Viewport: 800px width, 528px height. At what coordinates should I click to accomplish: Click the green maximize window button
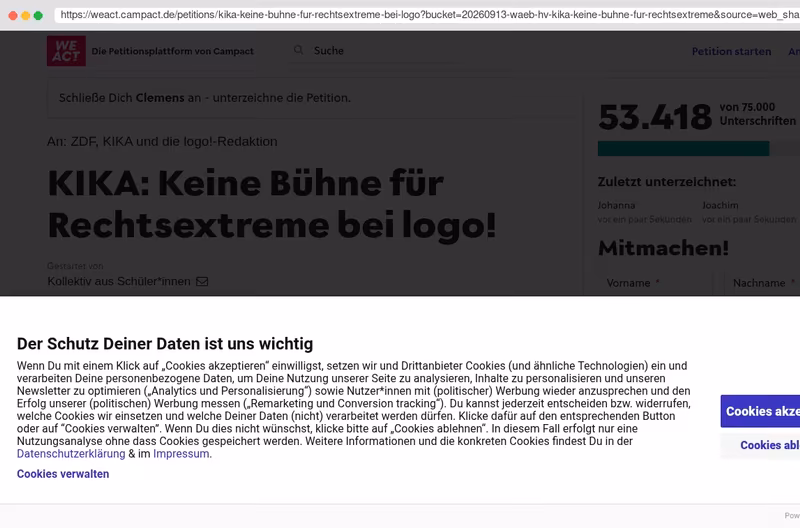(38, 15)
